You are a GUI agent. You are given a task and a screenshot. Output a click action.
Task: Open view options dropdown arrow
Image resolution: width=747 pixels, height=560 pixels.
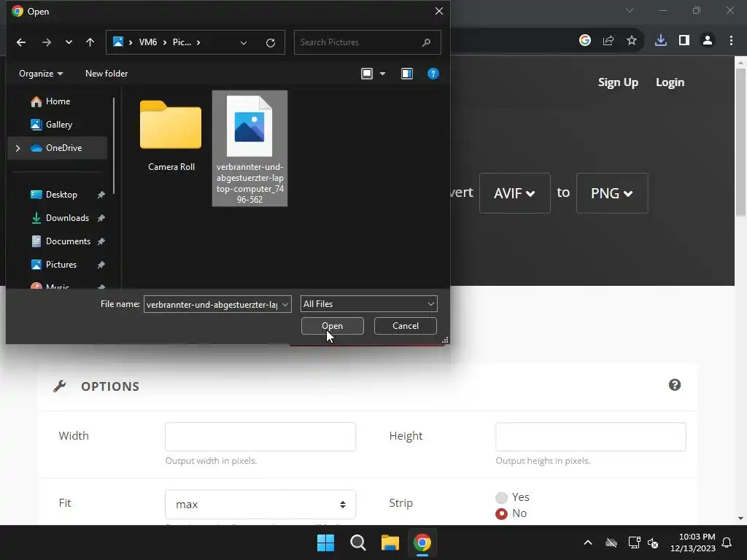pyautogui.click(x=382, y=74)
